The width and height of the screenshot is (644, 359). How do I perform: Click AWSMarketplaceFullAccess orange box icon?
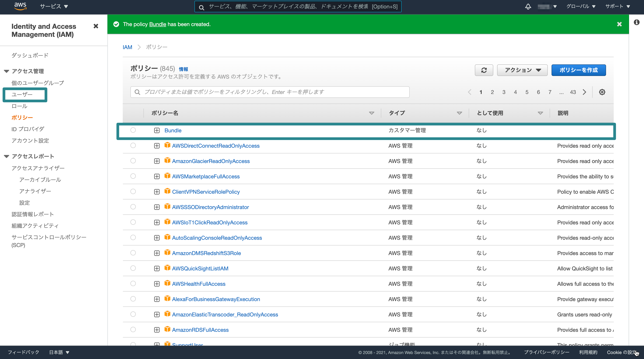tap(167, 176)
